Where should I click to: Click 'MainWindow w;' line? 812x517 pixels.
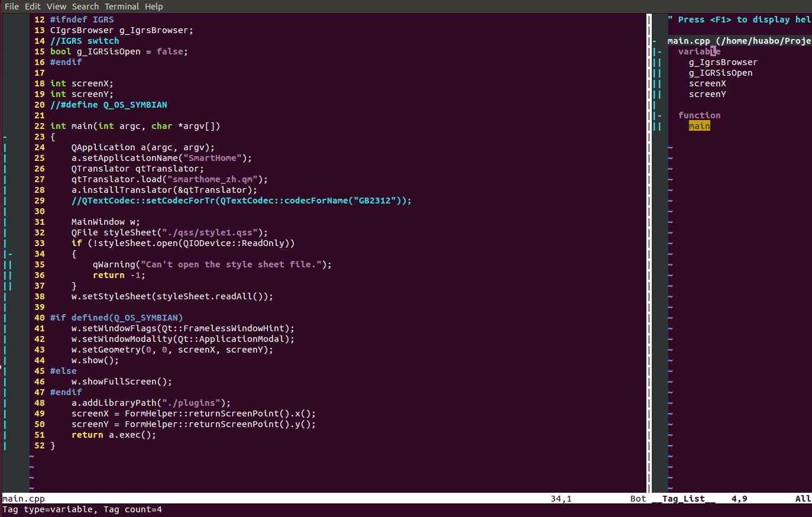point(106,222)
